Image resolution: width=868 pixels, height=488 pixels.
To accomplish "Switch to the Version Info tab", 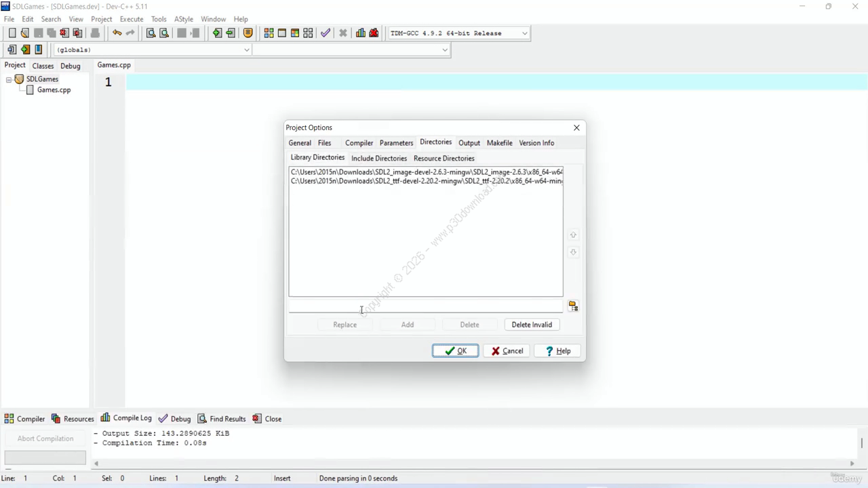I will coord(536,143).
